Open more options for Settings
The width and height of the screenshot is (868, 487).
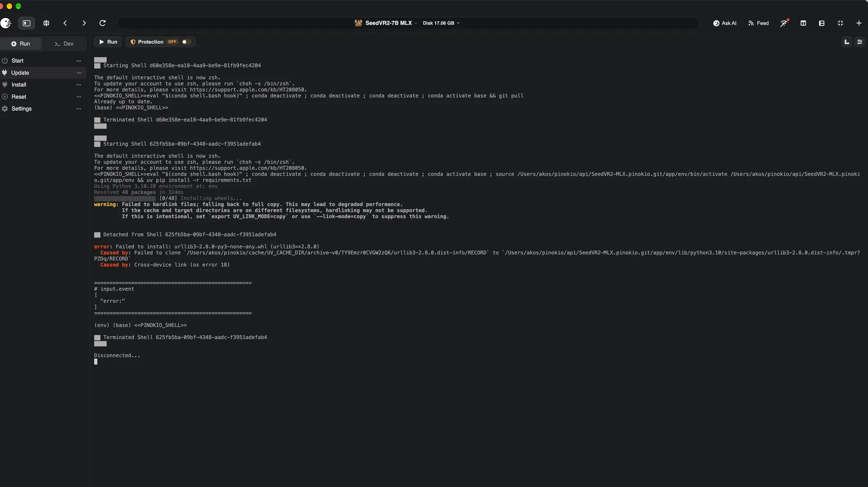[x=79, y=109]
